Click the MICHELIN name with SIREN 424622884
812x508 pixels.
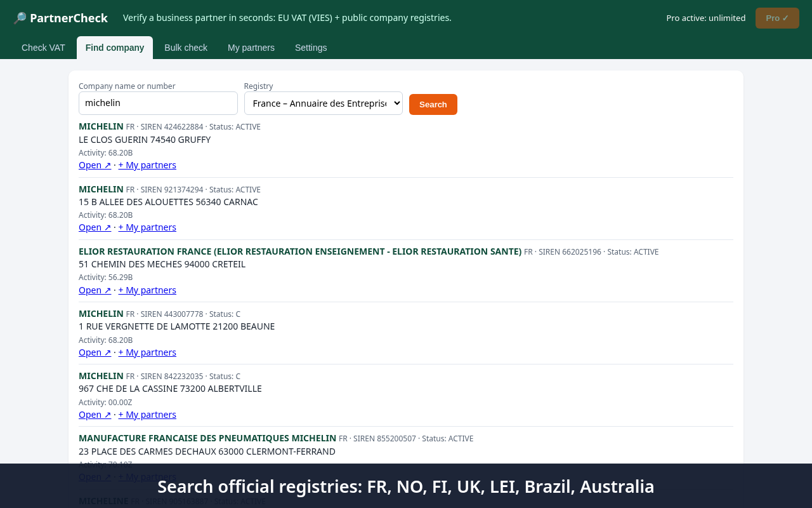click(101, 126)
